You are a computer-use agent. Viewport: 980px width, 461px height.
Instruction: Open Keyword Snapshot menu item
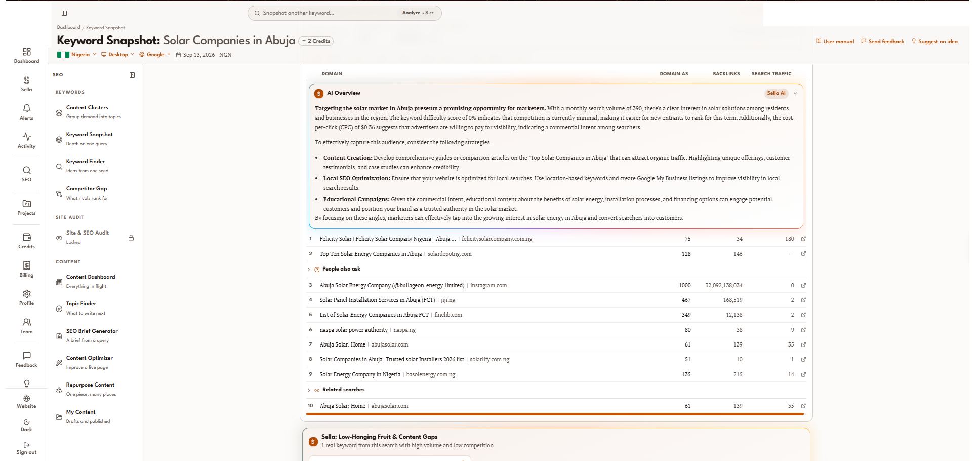pyautogui.click(x=94, y=139)
